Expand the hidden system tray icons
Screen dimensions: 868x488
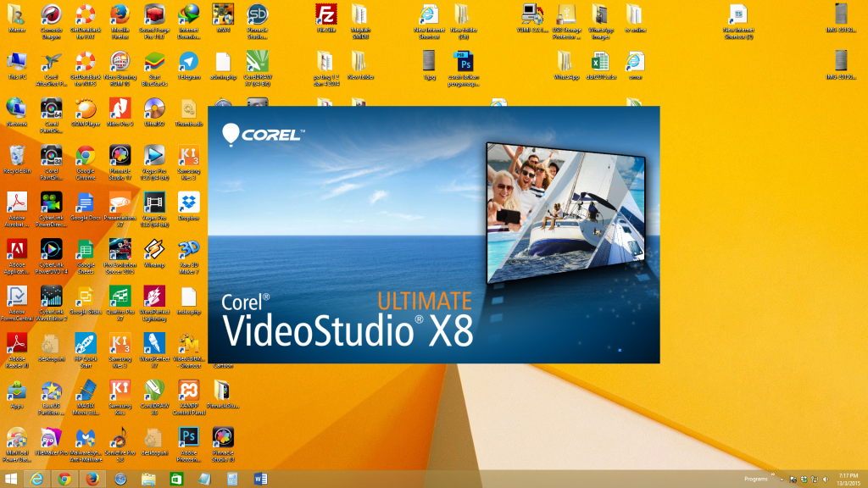tap(782, 478)
